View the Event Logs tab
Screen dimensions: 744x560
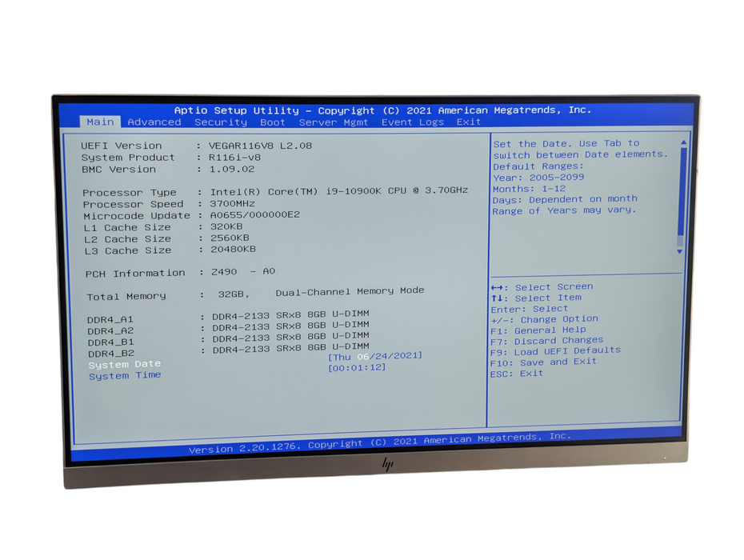click(413, 122)
